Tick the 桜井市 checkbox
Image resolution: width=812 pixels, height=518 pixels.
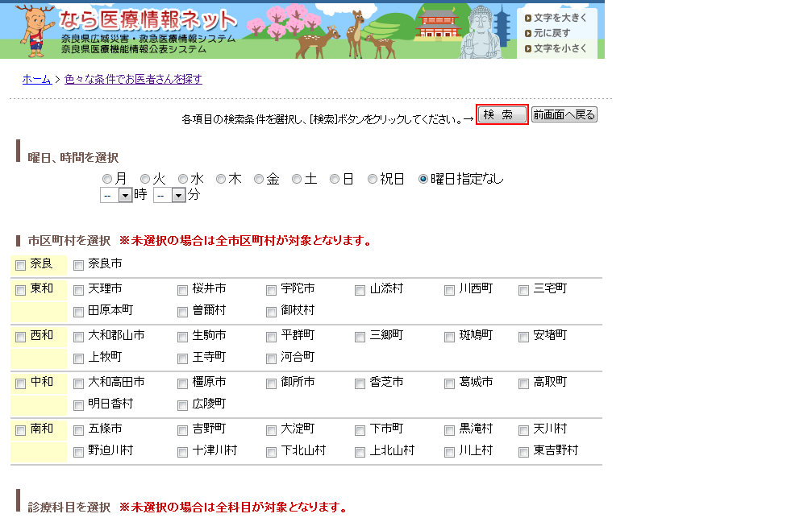point(183,290)
